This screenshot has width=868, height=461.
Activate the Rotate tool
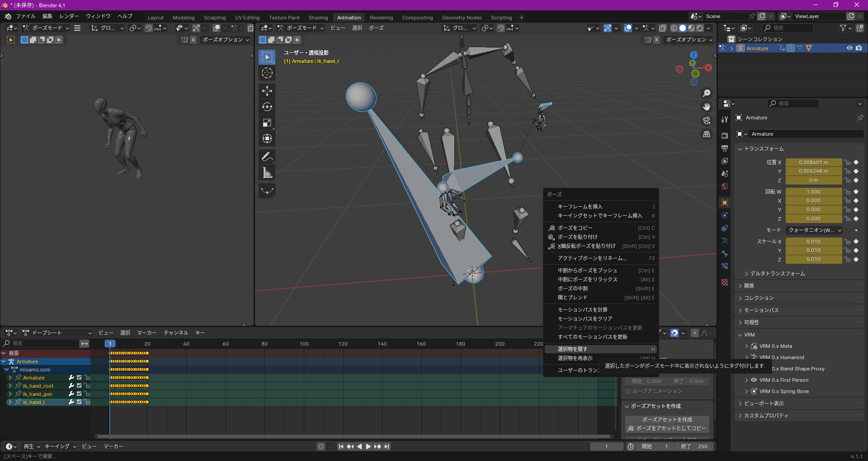267,107
